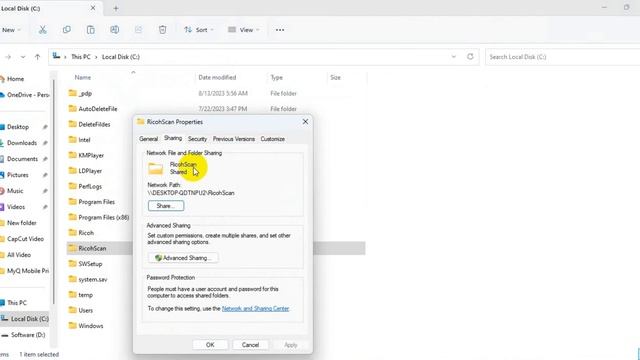Open the new tab plus button

116,8
